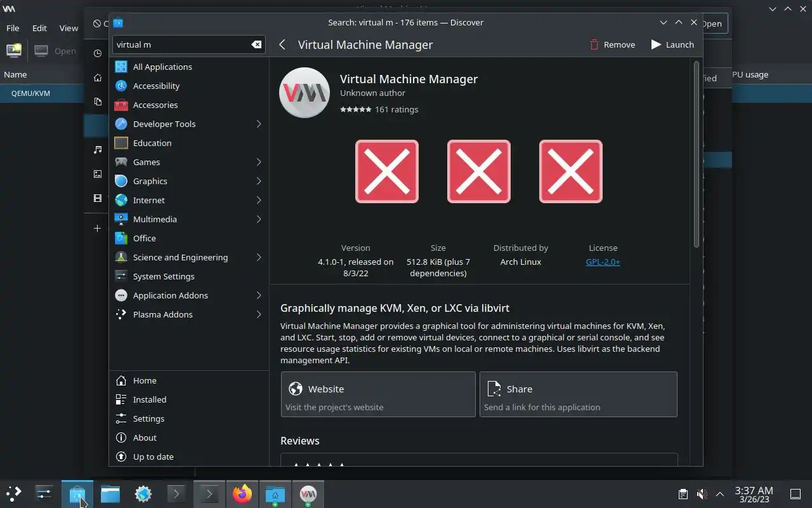This screenshot has width=812, height=508.
Task: Expand the Games category arrow
Action: pyautogui.click(x=259, y=162)
